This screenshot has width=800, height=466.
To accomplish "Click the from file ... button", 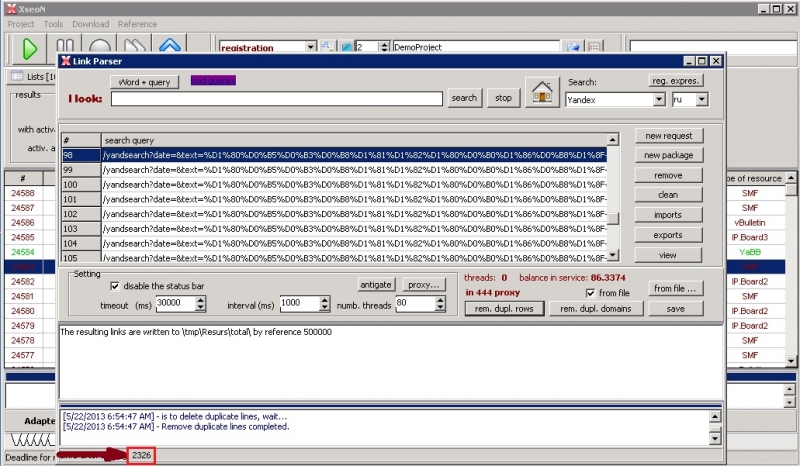I will (x=676, y=288).
